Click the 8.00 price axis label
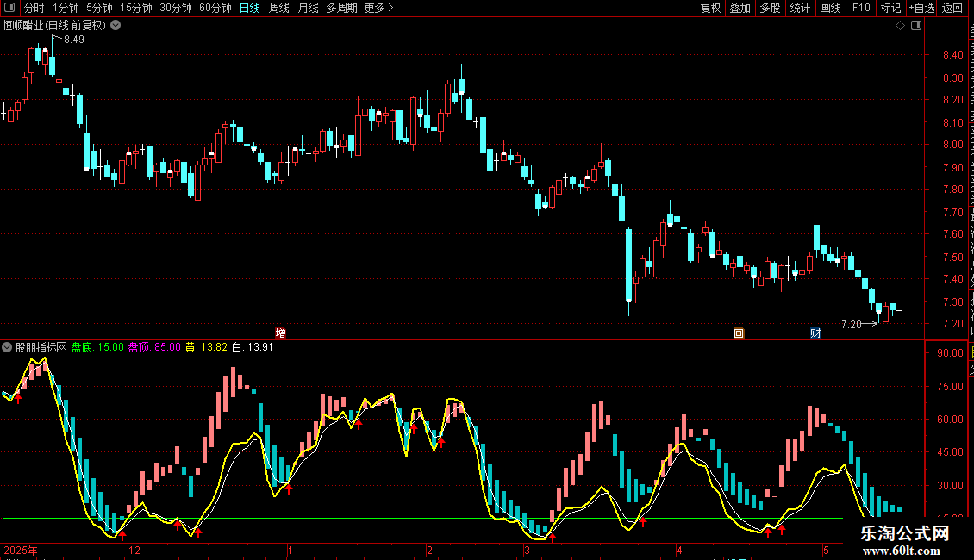The width and height of the screenshot is (974, 560). tap(952, 145)
